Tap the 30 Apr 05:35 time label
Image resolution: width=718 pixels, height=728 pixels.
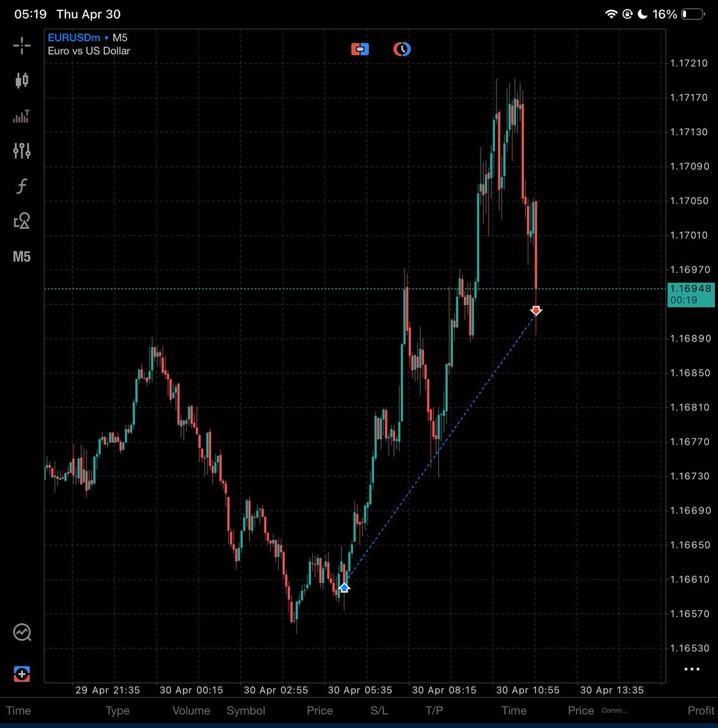coord(360,690)
